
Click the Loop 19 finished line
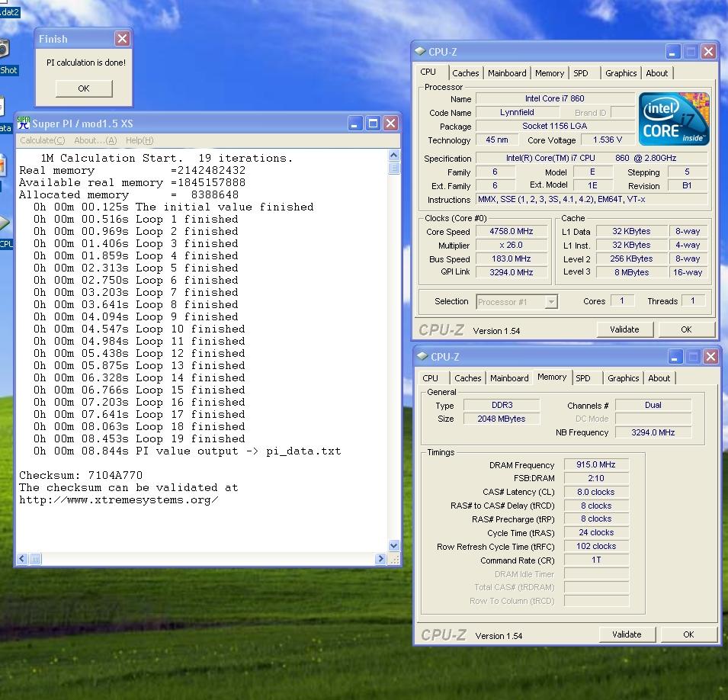click(140, 438)
